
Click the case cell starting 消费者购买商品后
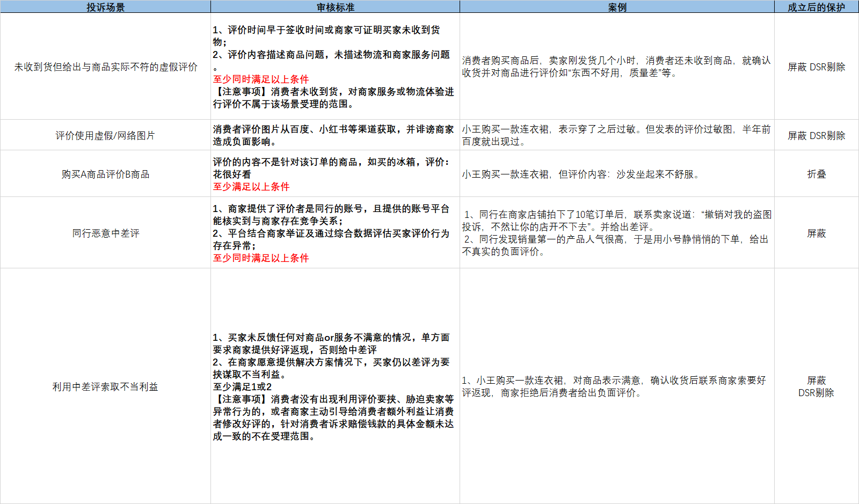click(x=617, y=67)
